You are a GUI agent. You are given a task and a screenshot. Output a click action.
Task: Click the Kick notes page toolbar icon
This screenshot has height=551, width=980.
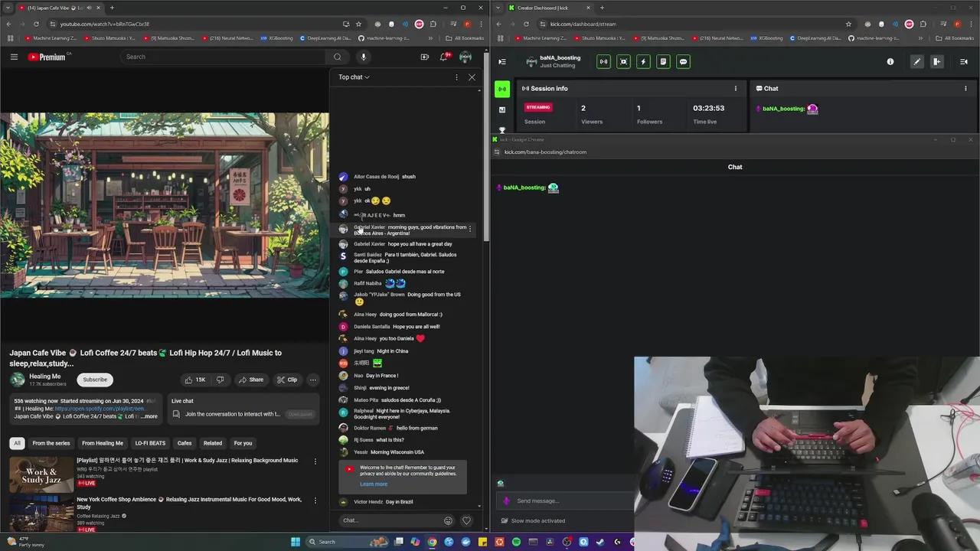coord(663,62)
